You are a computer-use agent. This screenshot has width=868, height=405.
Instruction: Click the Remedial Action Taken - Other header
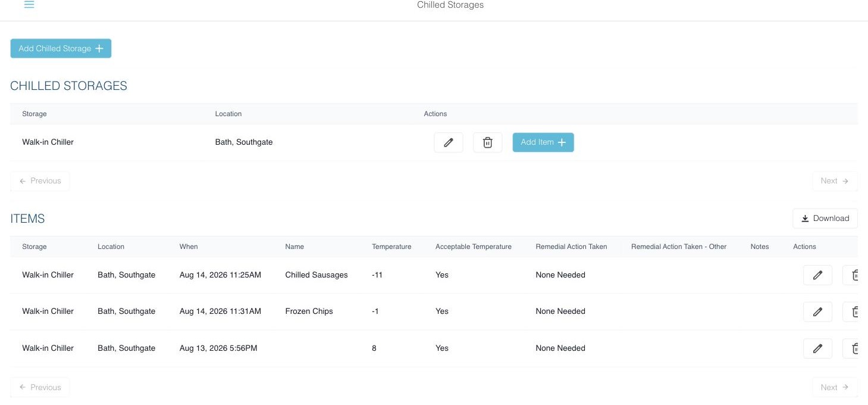(x=679, y=247)
